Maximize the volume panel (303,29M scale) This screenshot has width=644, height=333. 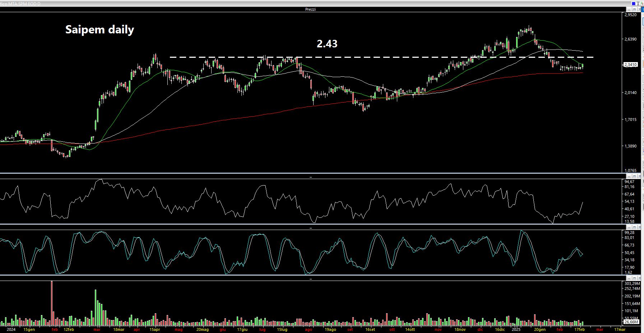pyautogui.click(x=634, y=278)
